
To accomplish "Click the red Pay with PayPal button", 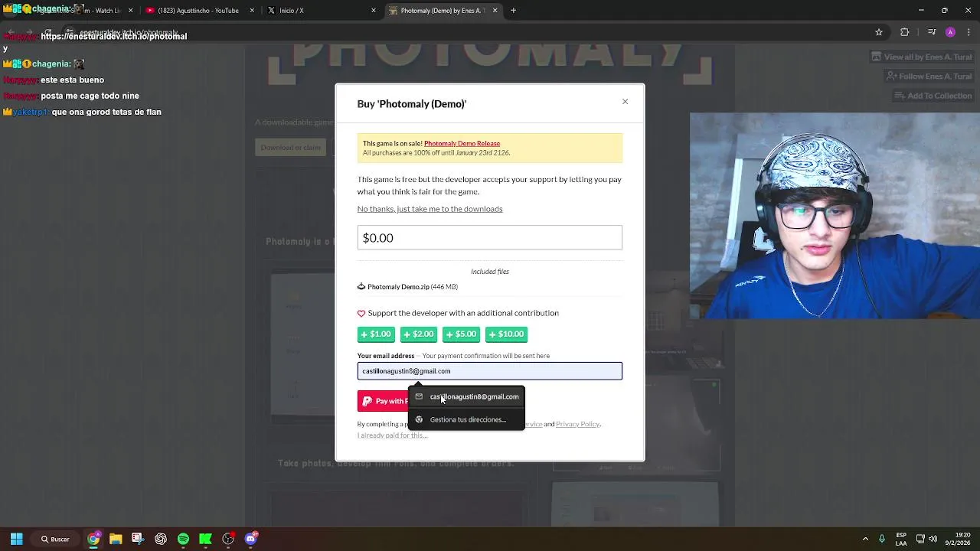I will (383, 401).
